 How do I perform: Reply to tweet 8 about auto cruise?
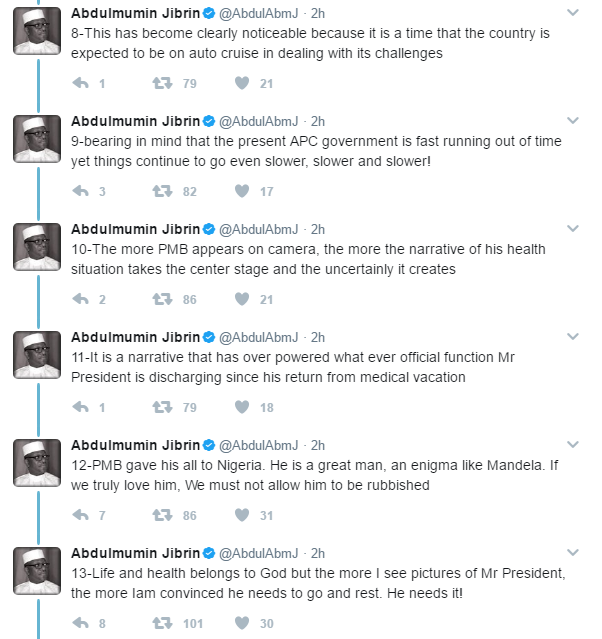pos(81,84)
